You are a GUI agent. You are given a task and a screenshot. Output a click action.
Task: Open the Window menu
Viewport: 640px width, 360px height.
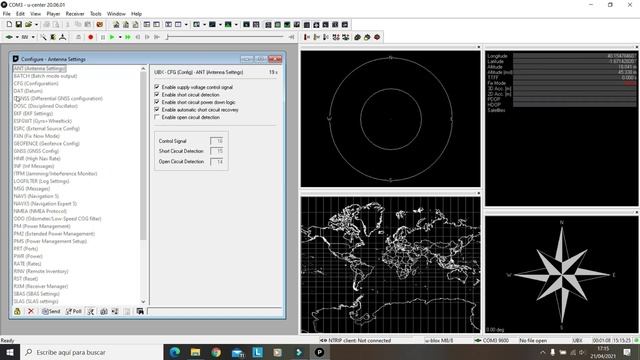pyautogui.click(x=116, y=13)
